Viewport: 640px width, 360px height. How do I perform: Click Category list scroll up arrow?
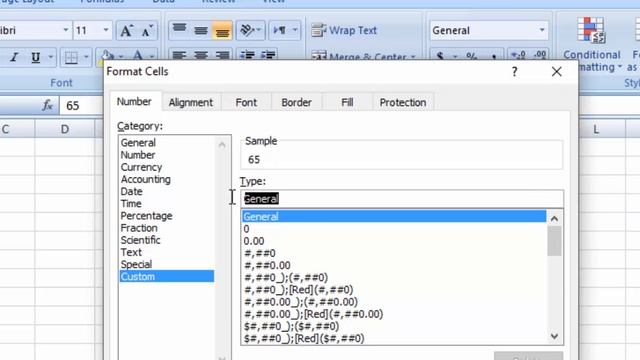pyautogui.click(x=222, y=144)
